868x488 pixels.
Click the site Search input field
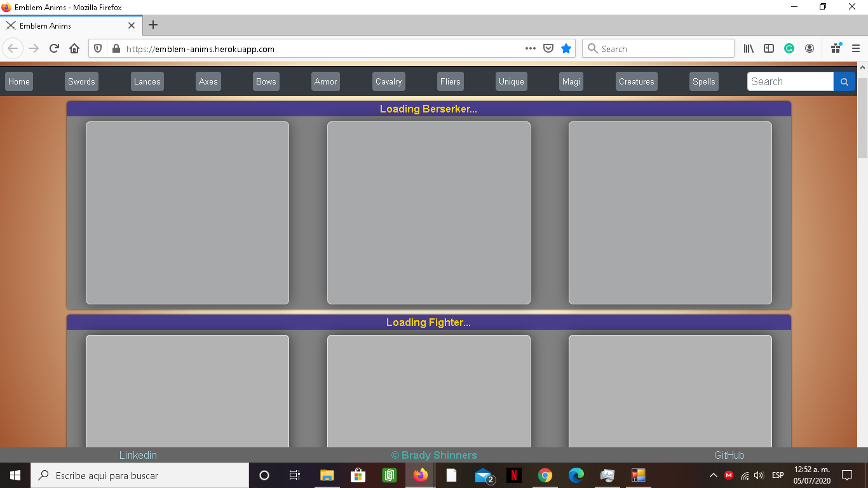(x=790, y=81)
